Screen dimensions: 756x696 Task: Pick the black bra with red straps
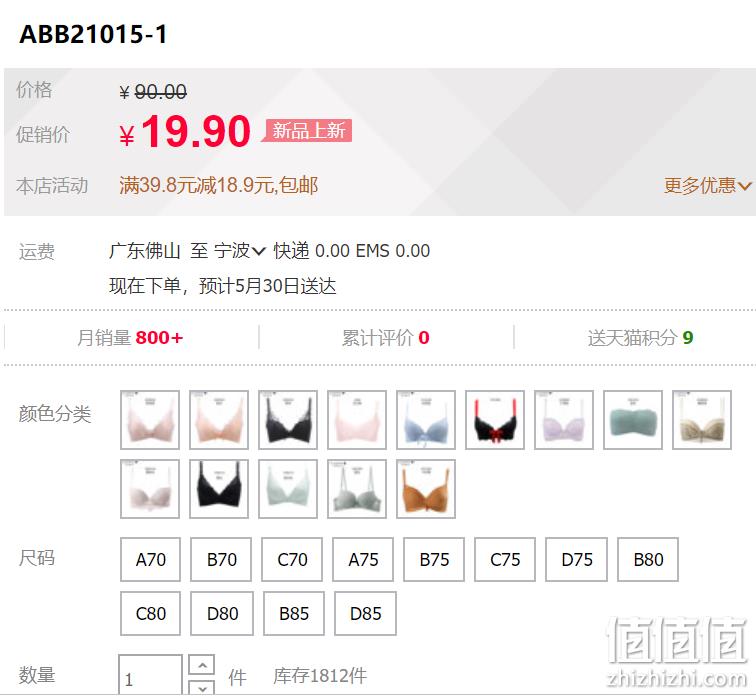point(495,420)
